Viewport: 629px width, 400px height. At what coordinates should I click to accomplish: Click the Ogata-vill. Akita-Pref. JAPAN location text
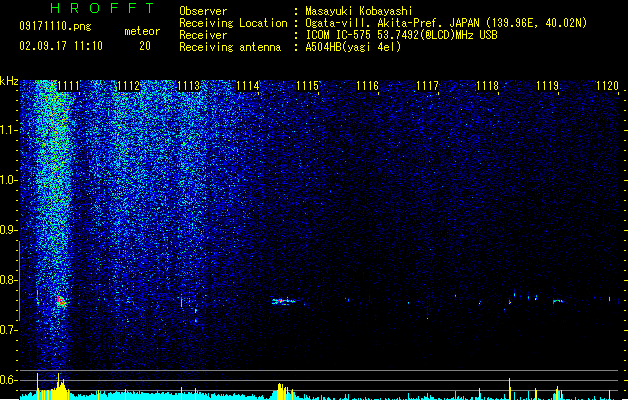pos(446,23)
